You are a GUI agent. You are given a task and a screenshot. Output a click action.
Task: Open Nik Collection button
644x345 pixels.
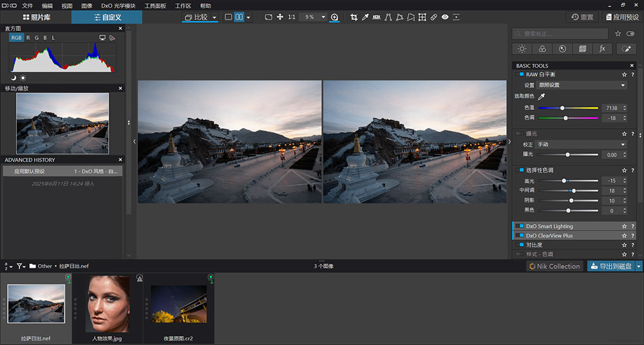555,266
